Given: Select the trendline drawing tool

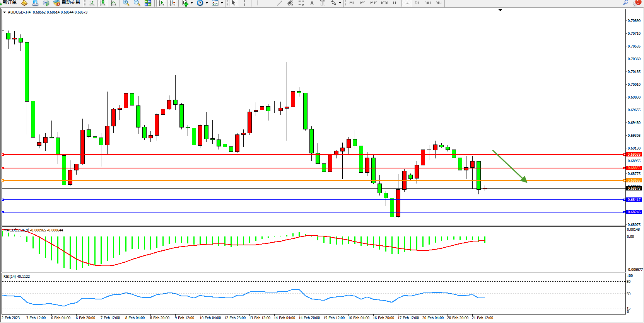Looking at the screenshot, I should point(279,3).
